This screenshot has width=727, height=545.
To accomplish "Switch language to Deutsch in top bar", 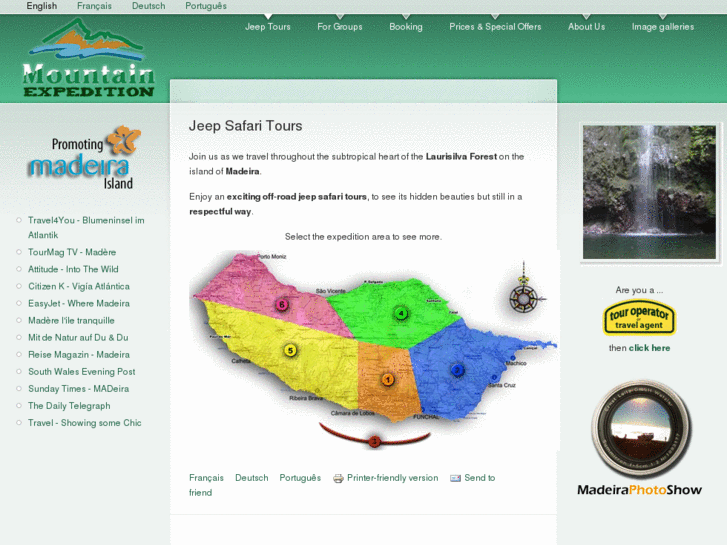I will (x=148, y=6).
